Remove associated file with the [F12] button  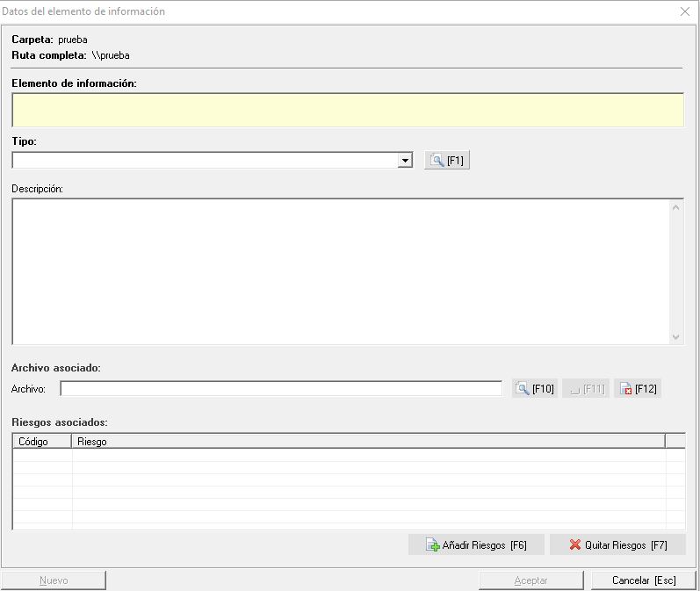(637, 389)
